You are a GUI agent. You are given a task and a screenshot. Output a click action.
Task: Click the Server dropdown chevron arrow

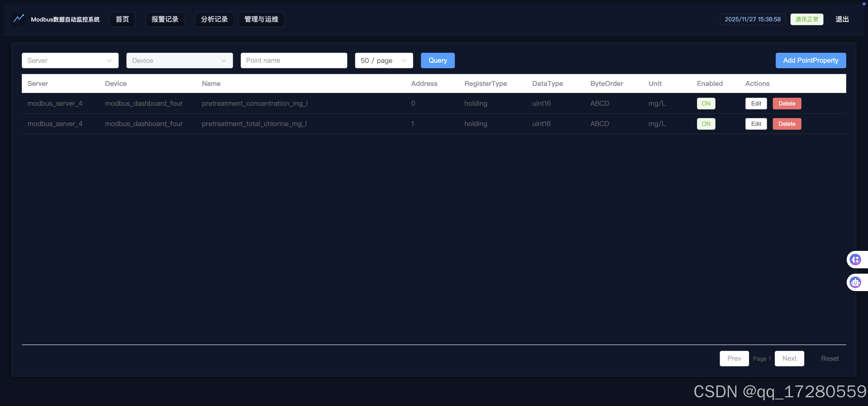click(109, 60)
